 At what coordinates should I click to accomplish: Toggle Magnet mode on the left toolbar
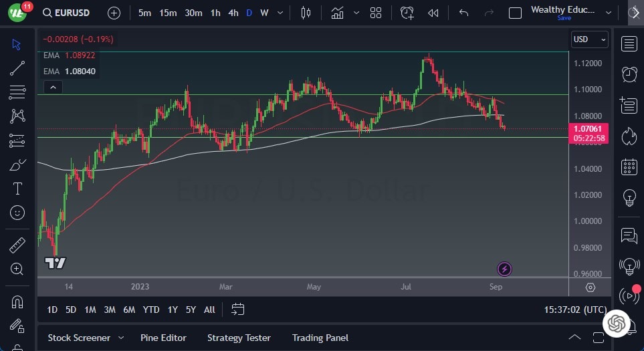click(17, 302)
